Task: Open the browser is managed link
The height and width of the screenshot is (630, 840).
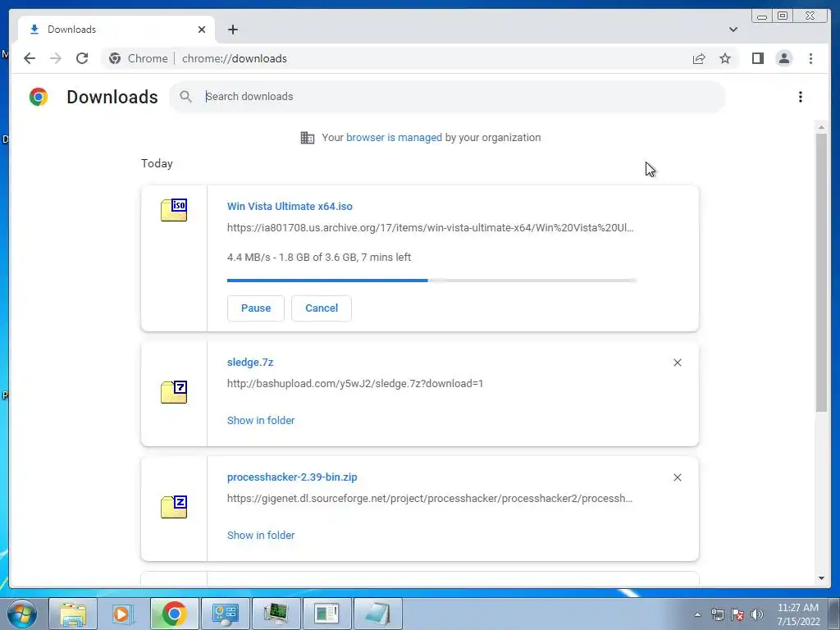Action: point(394,137)
